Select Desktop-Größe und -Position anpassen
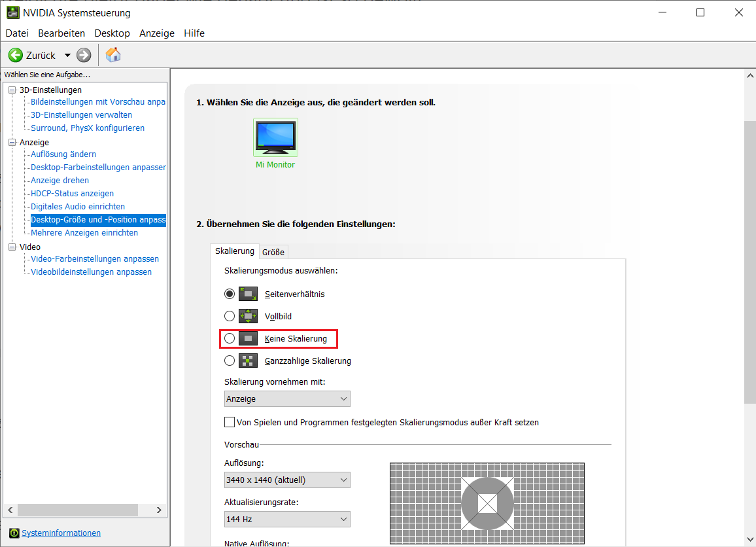 click(98, 219)
